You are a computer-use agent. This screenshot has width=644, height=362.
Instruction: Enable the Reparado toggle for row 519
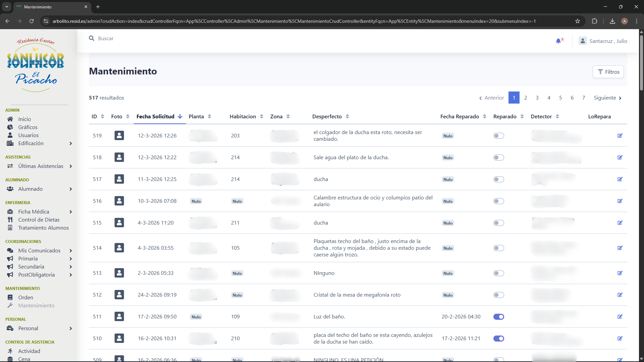pyautogui.click(x=498, y=136)
